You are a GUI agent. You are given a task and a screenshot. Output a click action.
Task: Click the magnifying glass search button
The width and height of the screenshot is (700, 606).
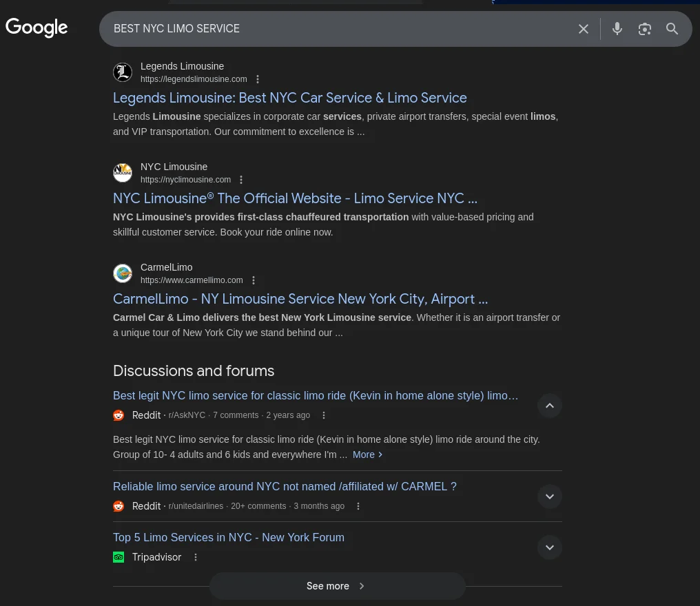pos(672,29)
